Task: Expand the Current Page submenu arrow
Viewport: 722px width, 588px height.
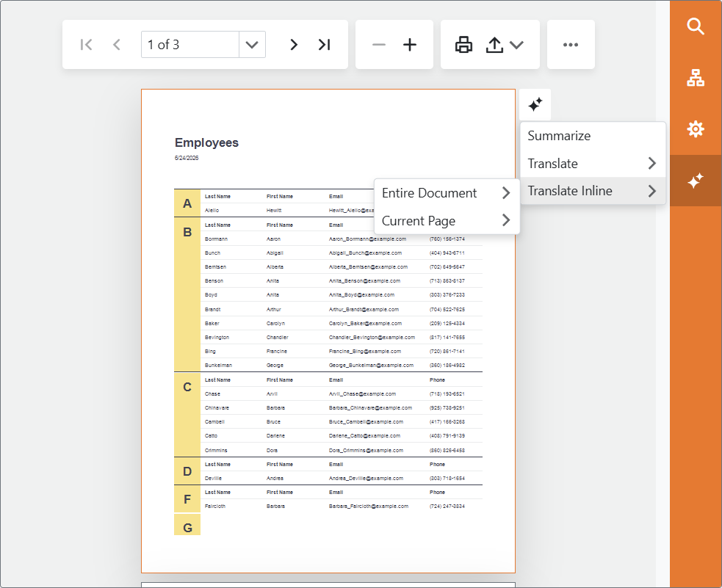Action: pos(506,220)
